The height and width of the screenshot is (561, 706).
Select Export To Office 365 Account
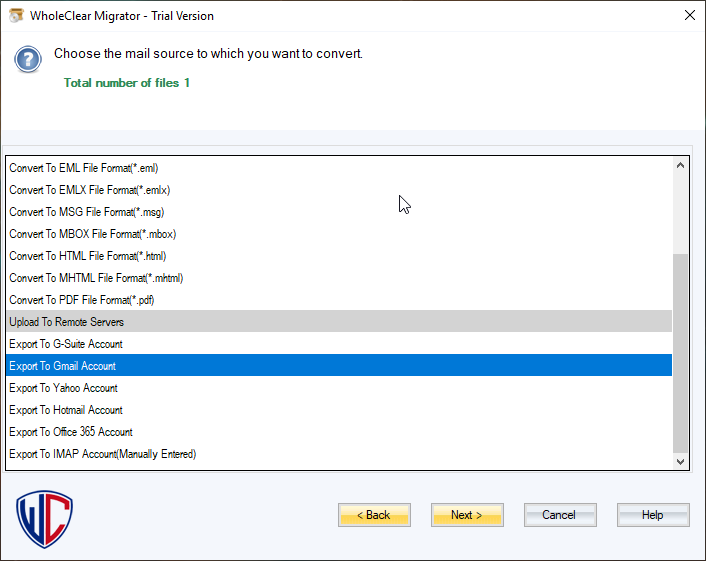71,432
